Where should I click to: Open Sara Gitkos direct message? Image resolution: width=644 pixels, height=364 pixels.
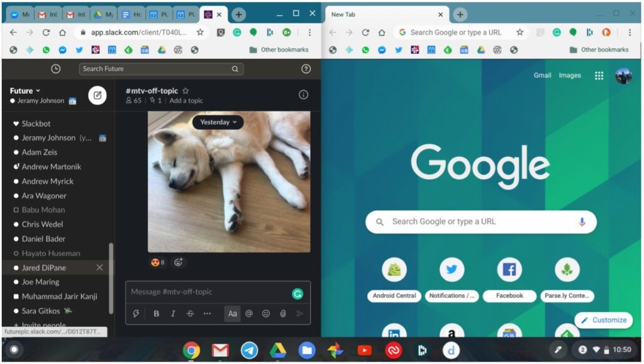click(42, 311)
